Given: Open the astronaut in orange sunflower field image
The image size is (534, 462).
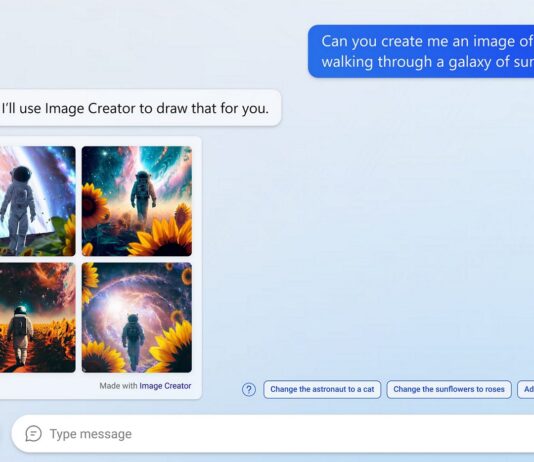Looking at the screenshot, I should click(37, 317).
